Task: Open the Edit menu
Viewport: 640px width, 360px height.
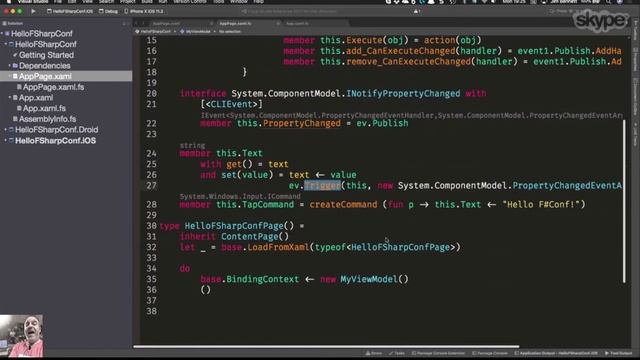Action: (x=72, y=2)
